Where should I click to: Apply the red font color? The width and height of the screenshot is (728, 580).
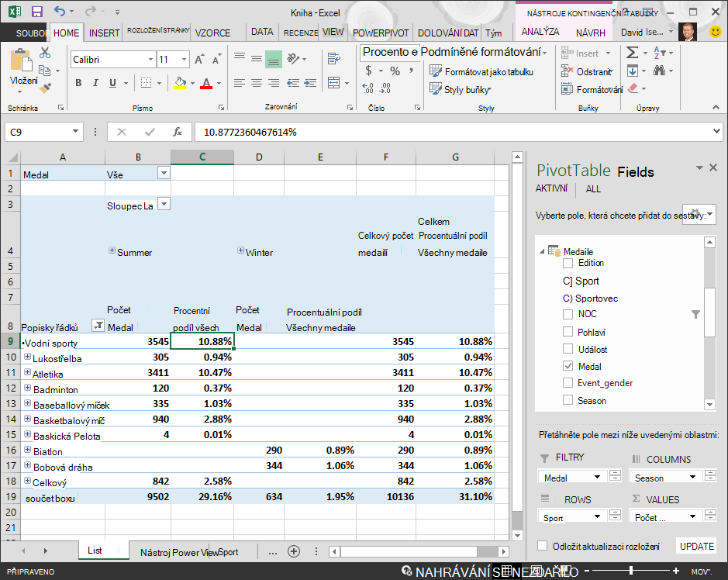[206, 83]
